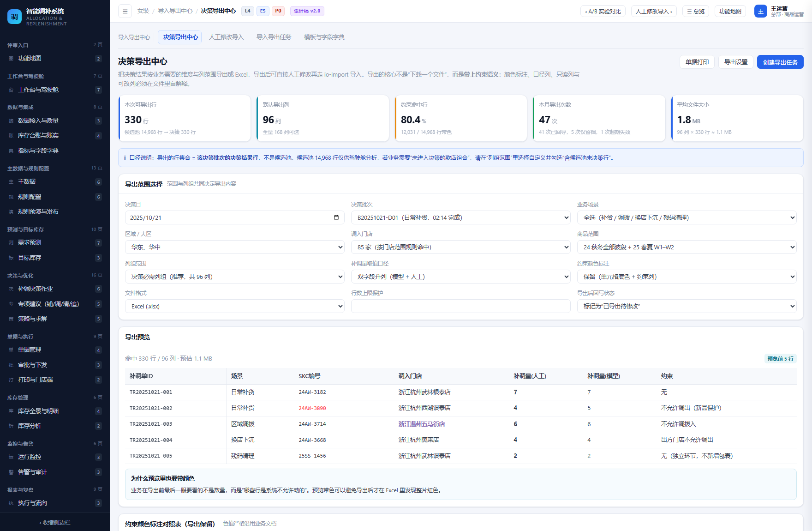Switch to the 导入导出任务 tab
This screenshot has width=812, height=531.
[x=274, y=37]
